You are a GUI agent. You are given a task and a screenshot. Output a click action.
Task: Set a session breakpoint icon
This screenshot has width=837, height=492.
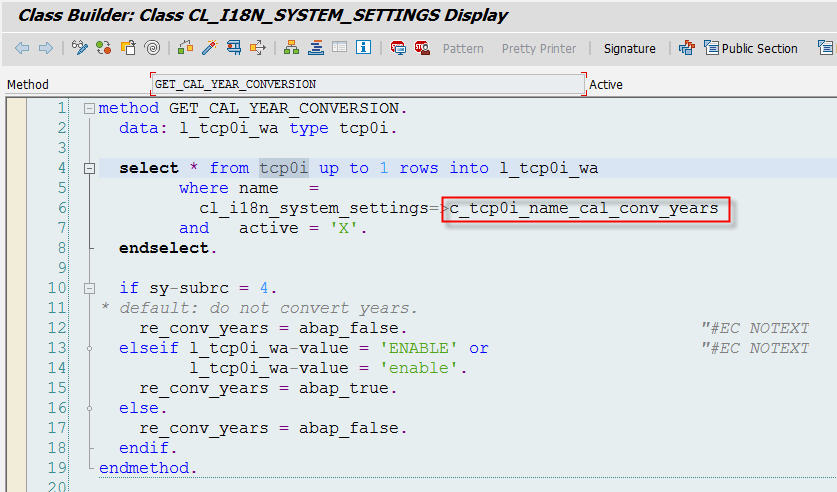tap(398, 48)
